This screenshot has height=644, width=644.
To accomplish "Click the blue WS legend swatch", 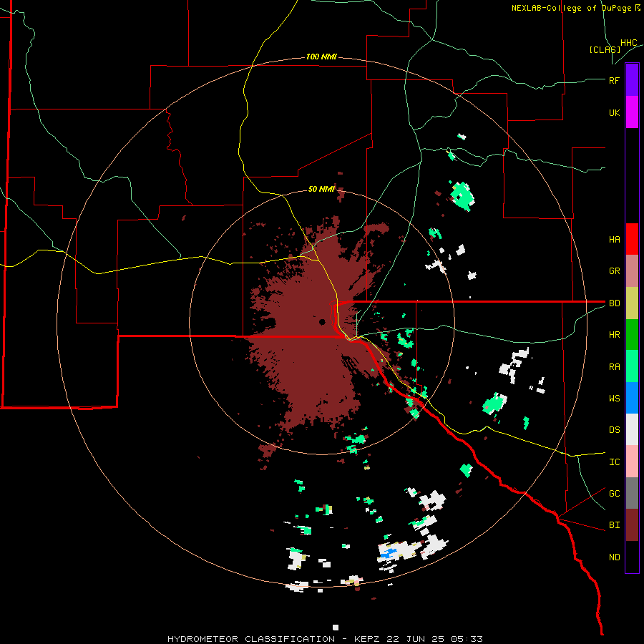I will pos(632,398).
